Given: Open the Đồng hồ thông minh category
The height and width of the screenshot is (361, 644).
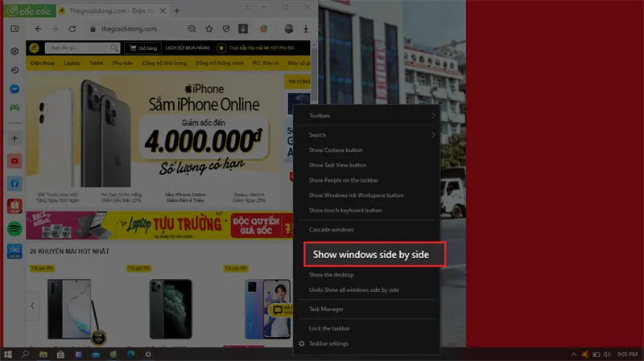Looking at the screenshot, I should click(x=220, y=64).
